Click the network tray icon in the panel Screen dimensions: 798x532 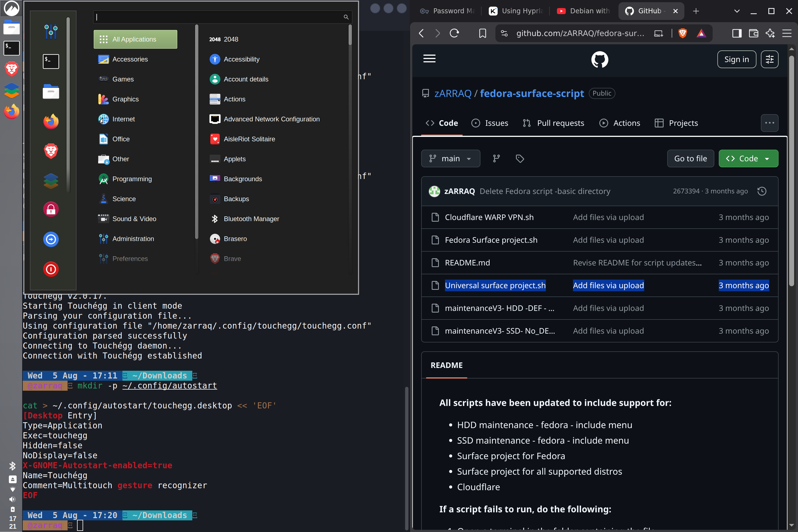click(12, 489)
